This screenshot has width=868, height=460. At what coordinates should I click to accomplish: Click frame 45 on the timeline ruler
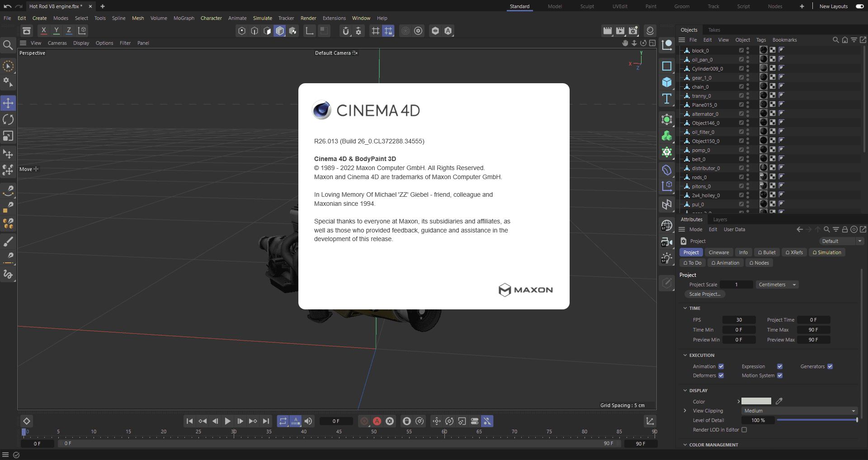pyautogui.click(x=339, y=433)
